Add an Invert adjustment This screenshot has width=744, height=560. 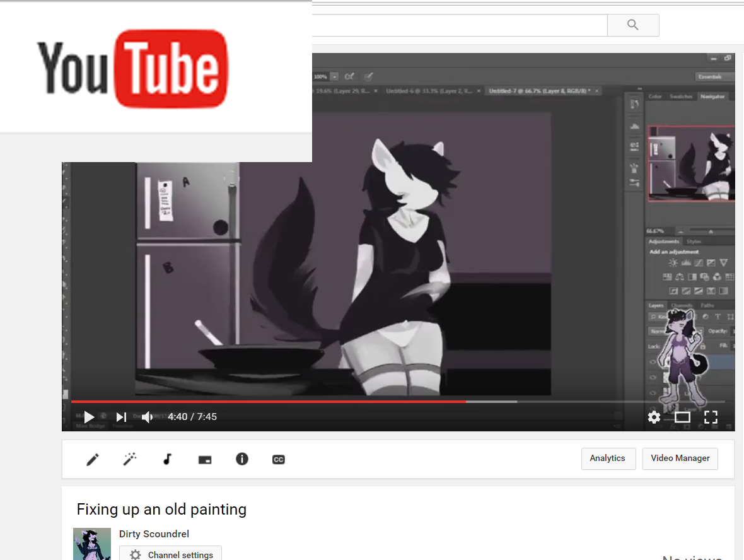pos(673,291)
